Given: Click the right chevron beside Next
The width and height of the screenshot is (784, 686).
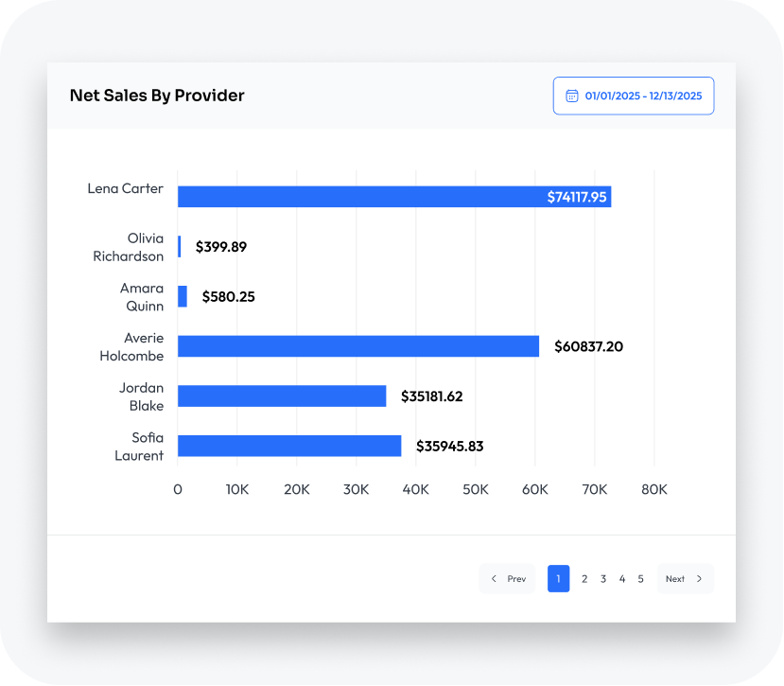Looking at the screenshot, I should coord(700,579).
